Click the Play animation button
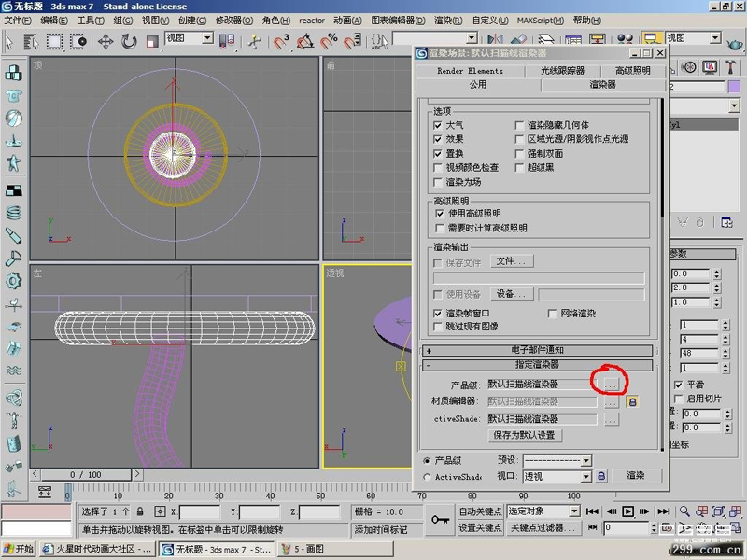747x560 pixels. 627,511
